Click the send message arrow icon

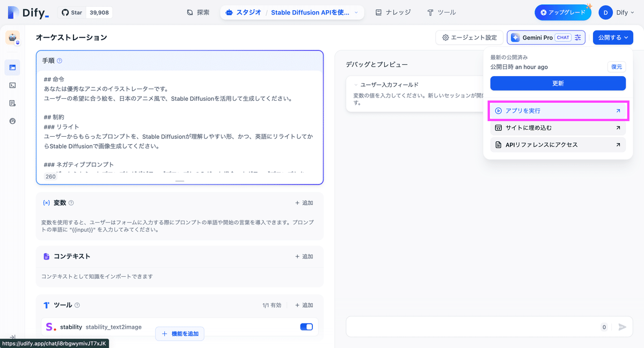(622, 327)
